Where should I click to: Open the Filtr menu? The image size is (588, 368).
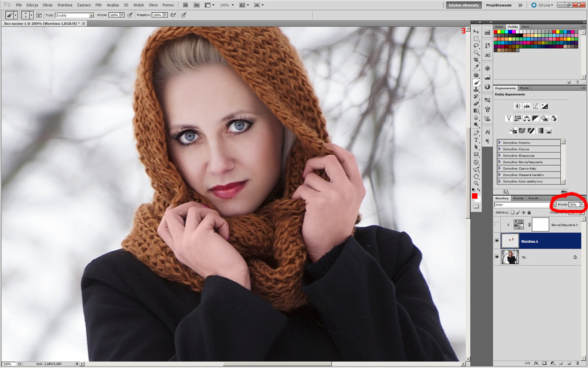(98, 5)
